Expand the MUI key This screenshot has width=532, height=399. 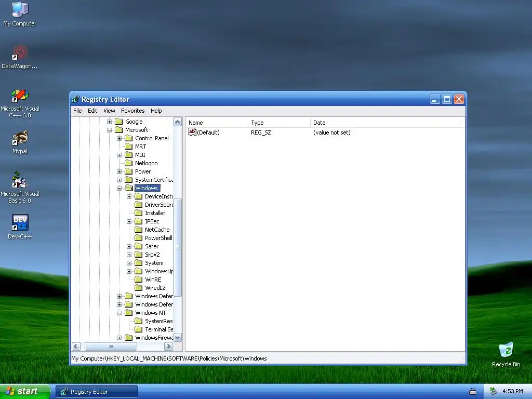pyautogui.click(x=119, y=155)
